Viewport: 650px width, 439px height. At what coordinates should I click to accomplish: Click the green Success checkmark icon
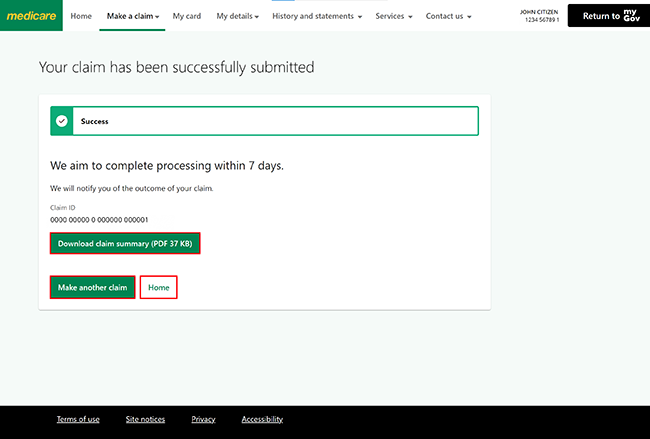coord(62,121)
